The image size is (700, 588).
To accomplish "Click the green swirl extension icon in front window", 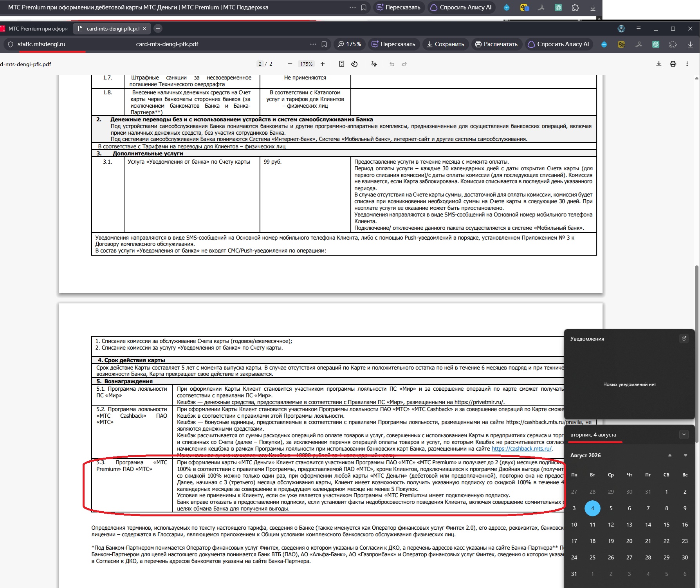I will click(656, 44).
